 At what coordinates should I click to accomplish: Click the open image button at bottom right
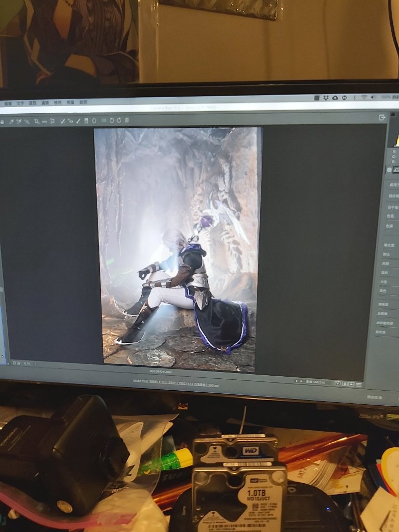375,397
